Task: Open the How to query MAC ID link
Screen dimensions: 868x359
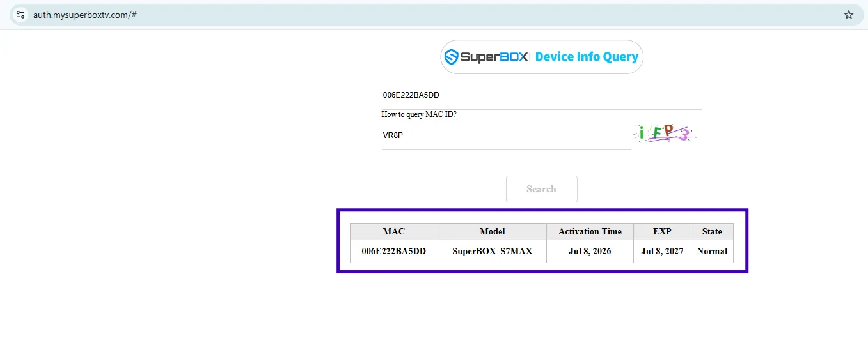Action: (x=419, y=114)
